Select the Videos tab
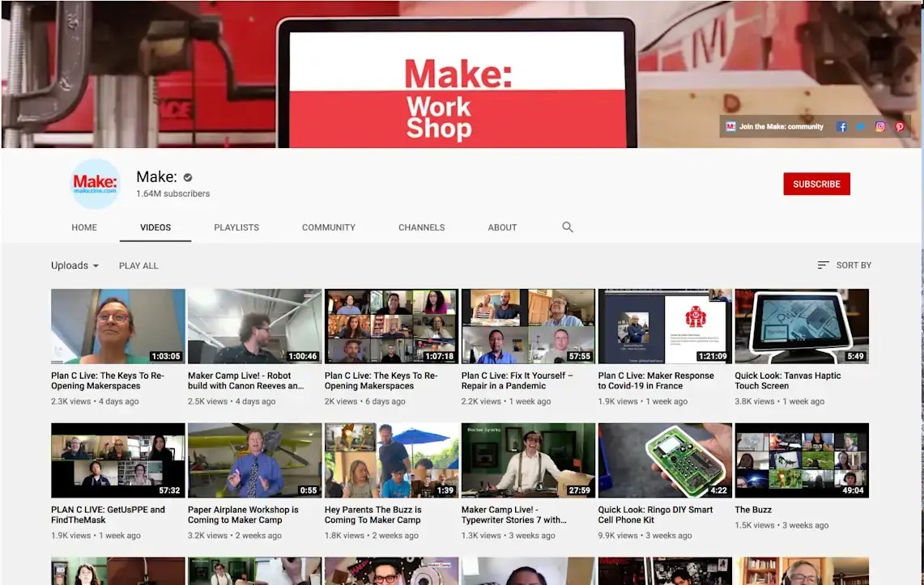924x585 pixels. [155, 227]
